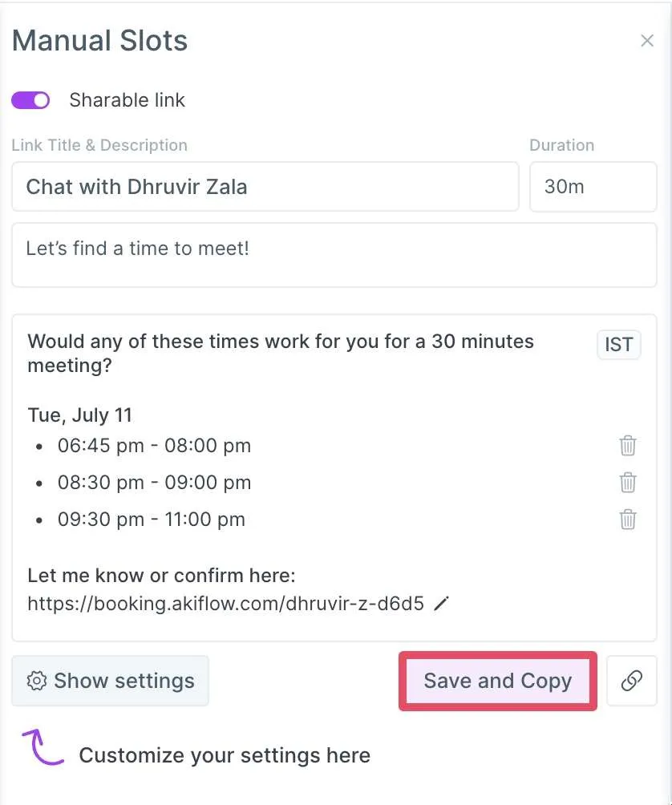
Task: Click the 06:45 pm - 08:00 pm time text
Action: point(154,446)
